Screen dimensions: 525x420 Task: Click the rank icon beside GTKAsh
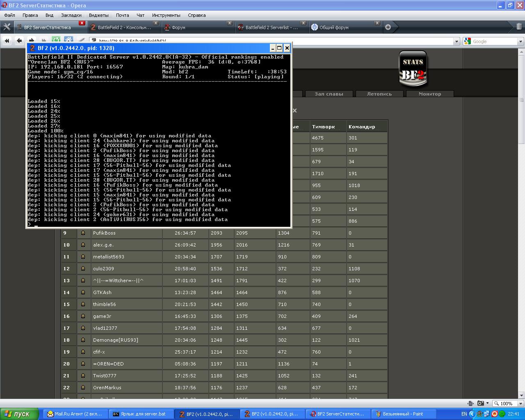(83, 292)
